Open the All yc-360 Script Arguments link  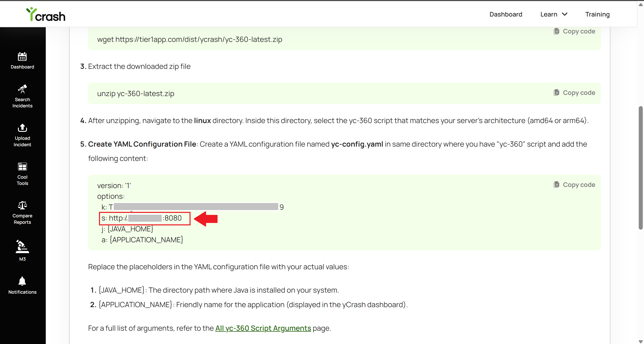[263, 328]
